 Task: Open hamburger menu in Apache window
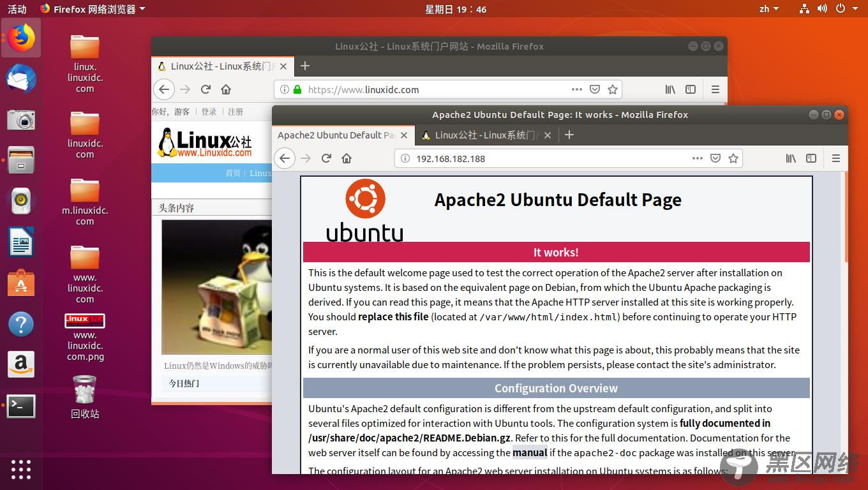coord(835,158)
